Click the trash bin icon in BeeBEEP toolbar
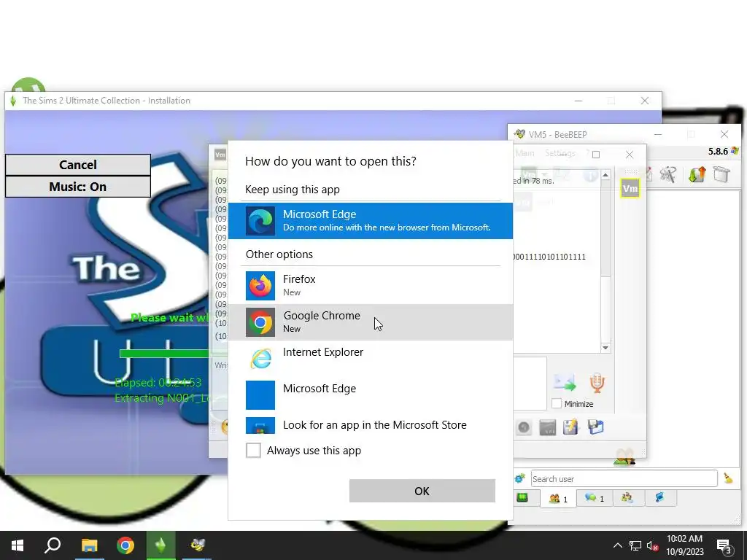The width and height of the screenshot is (747, 560). coord(721,175)
